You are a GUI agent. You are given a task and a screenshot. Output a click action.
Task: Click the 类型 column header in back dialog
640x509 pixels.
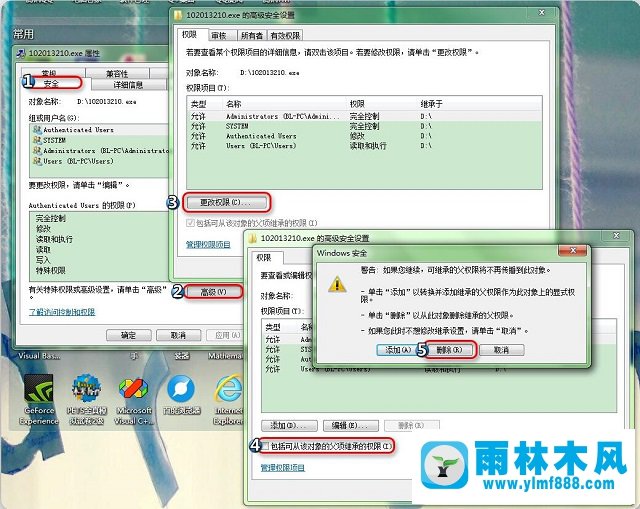tap(205, 104)
